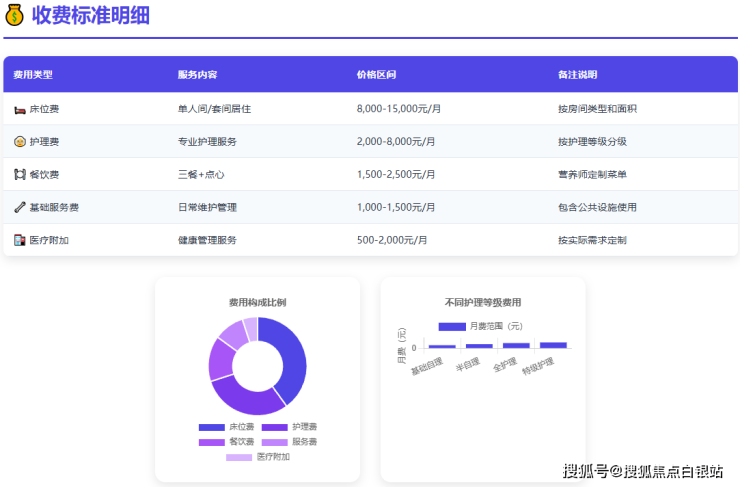Image resolution: width=740 pixels, height=487 pixels.
Task: Toggle 服务费 legend entry below donut chart
Action: tap(289, 442)
